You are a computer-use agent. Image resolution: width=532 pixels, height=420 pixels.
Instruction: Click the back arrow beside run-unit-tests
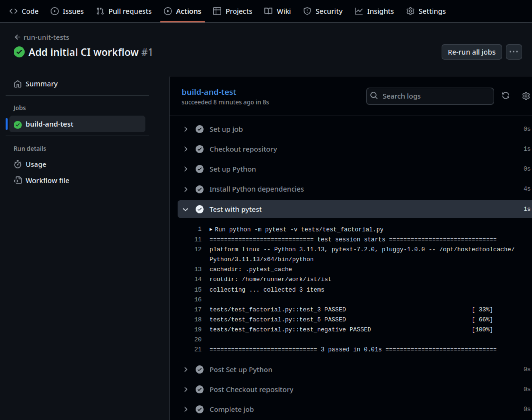[17, 37]
